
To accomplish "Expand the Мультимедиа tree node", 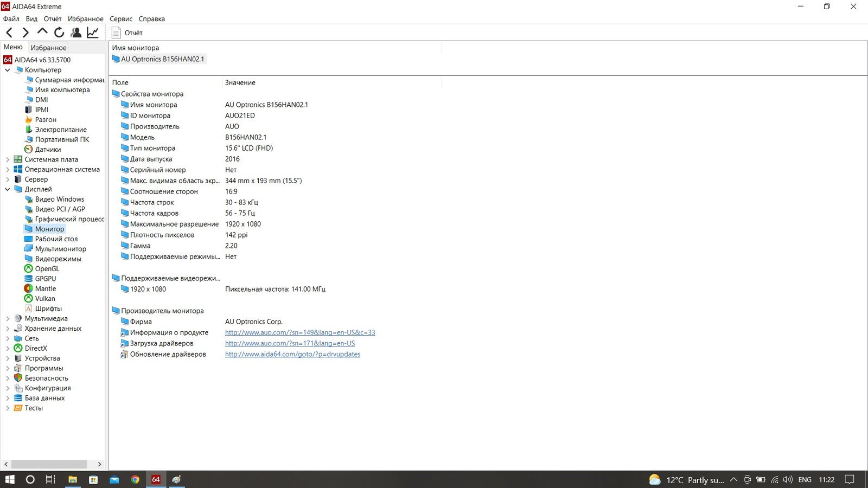I will click(x=8, y=319).
